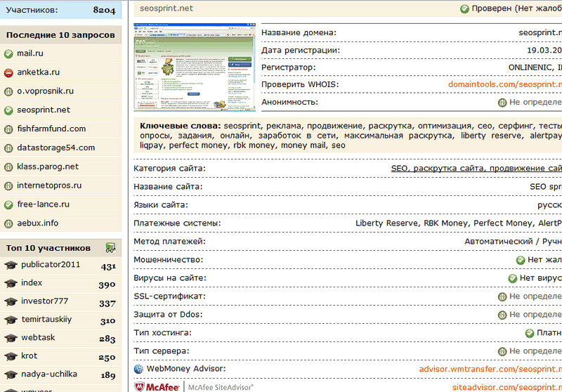The width and height of the screenshot is (562, 392).
Task: Click status icon beside aebux.info
Action: point(8,224)
